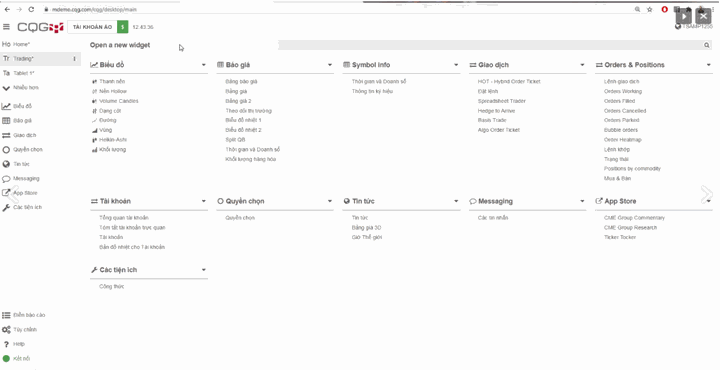Click the search magnifier in widget search bar
Image resolution: width=720 pixels, height=370 pixels.
pos(707,45)
